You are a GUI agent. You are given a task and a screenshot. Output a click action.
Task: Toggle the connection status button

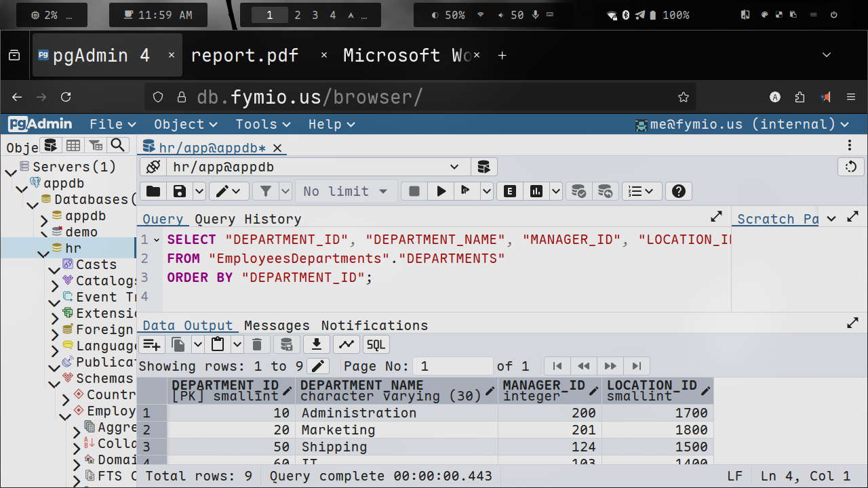tap(153, 167)
